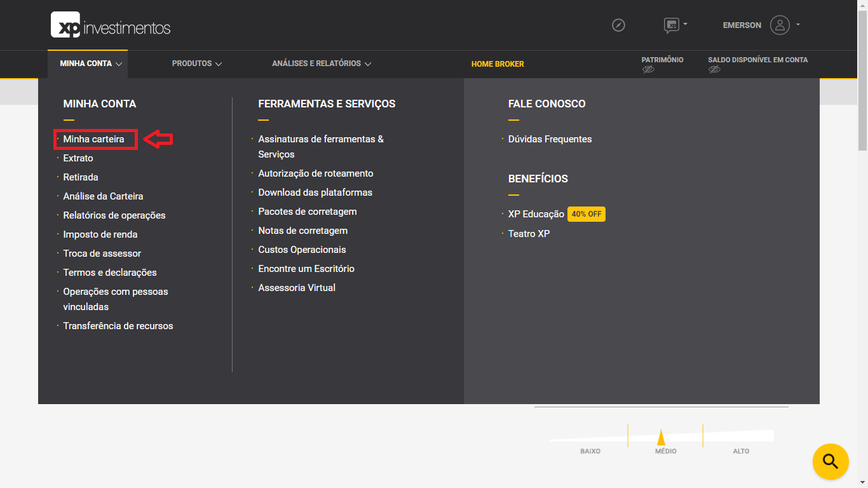Open Transferência de recursos
The height and width of the screenshot is (488, 868).
click(x=118, y=326)
